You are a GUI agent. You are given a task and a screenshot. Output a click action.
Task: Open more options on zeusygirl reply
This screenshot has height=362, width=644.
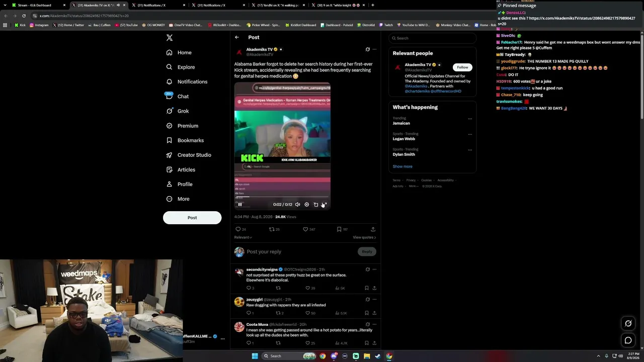[x=374, y=299]
